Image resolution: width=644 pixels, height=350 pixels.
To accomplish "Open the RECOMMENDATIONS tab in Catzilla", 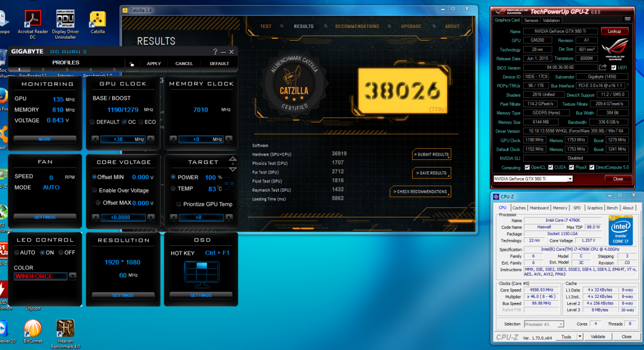I will (x=357, y=26).
